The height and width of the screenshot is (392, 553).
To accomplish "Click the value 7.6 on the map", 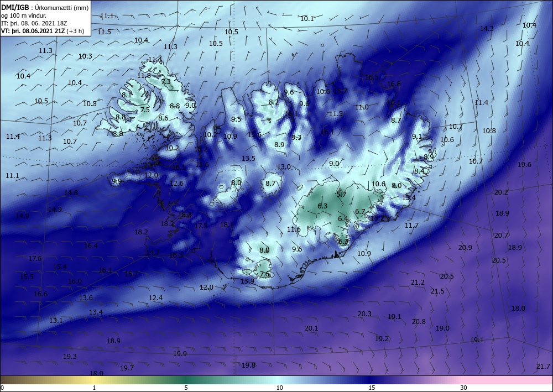I will tap(264, 274).
